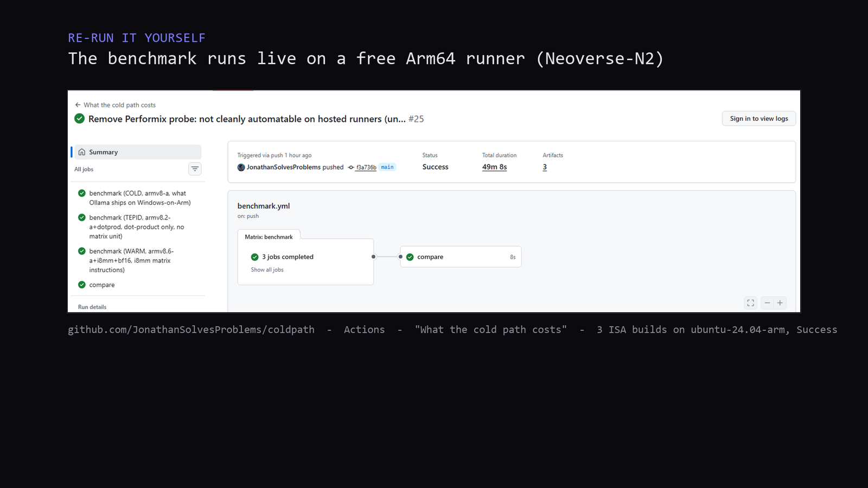Click the compare job node in the workflow graph
Image resolution: width=868 pixels, height=488 pixels.
(461, 257)
